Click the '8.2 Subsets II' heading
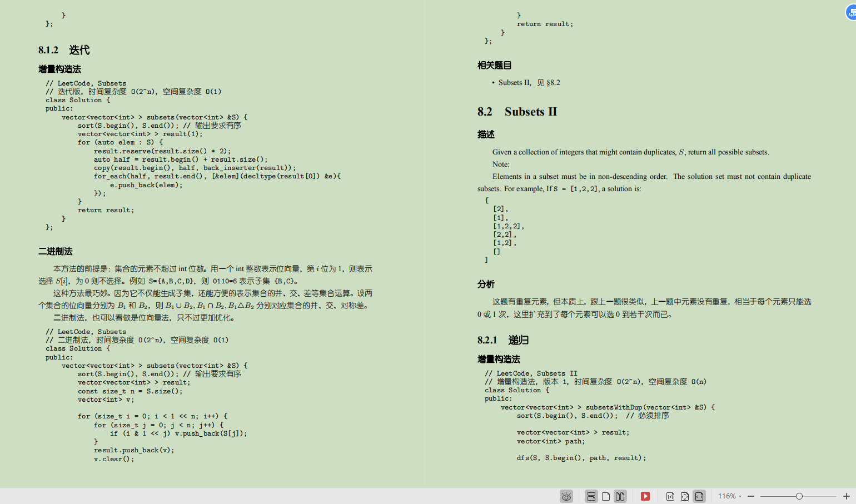The image size is (856, 504). (x=517, y=112)
